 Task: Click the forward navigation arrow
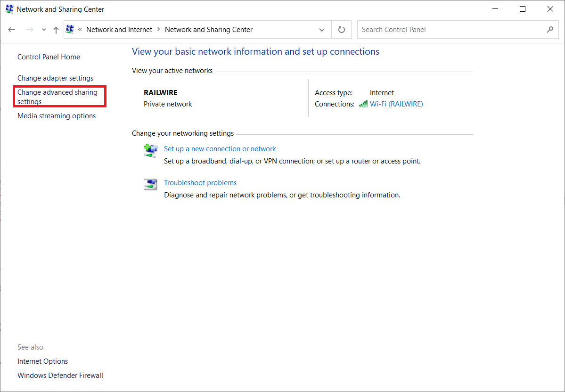[x=30, y=30]
